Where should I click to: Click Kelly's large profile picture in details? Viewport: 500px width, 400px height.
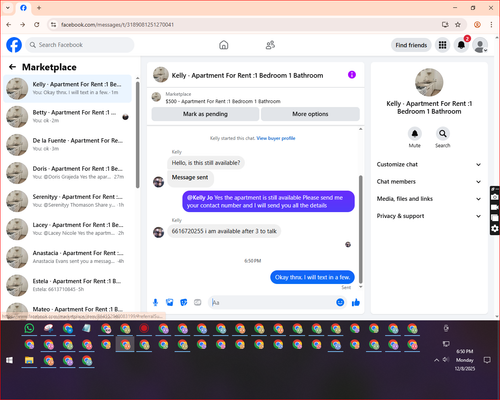pyautogui.click(x=429, y=82)
